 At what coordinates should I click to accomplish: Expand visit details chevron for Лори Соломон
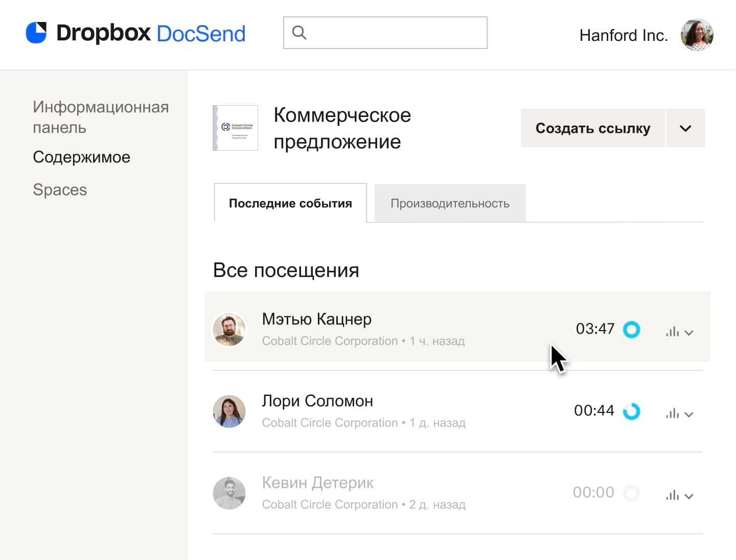[x=689, y=414]
